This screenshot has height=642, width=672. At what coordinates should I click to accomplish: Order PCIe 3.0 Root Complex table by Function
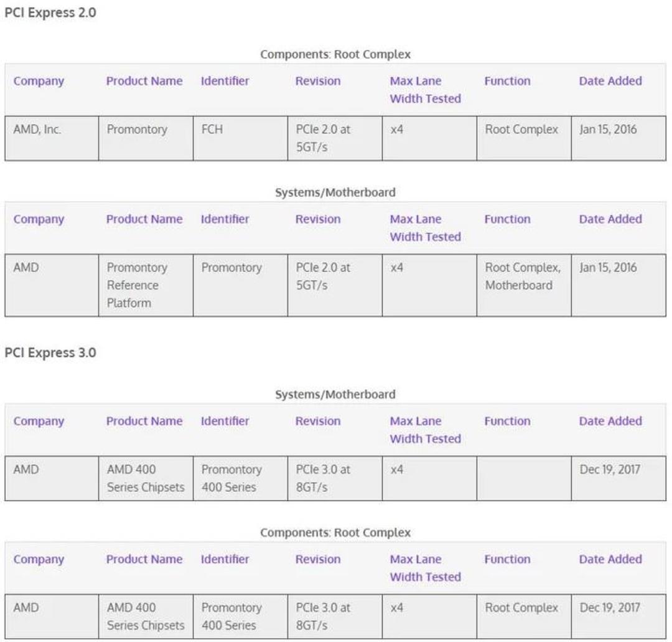(x=508, y=559)
